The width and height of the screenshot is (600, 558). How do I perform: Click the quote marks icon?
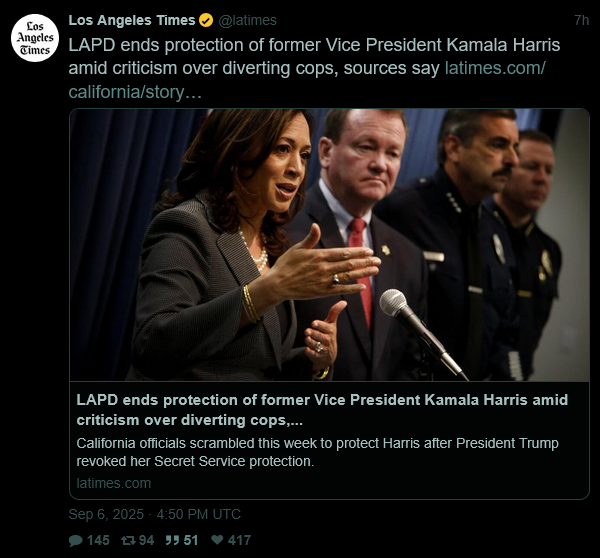(x=172, y=540)
